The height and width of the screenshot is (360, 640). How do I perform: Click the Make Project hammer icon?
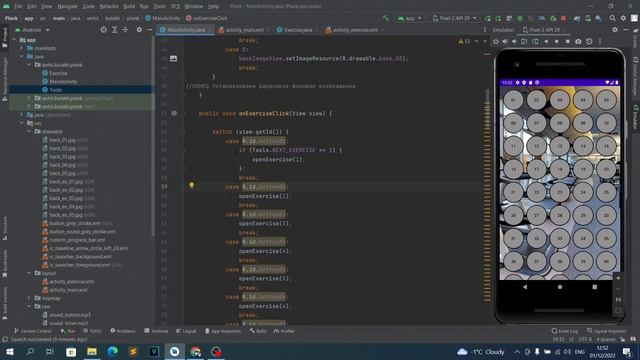click(x=385, y=18)
